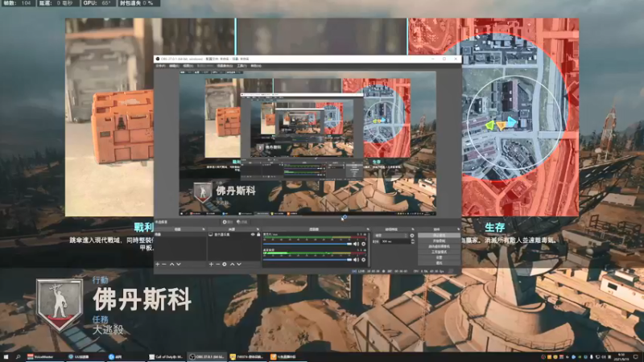Screen dimensions: 644x362
Task: Open the yellow-icon app in the taskbar
Action: [x=247, y=357]
